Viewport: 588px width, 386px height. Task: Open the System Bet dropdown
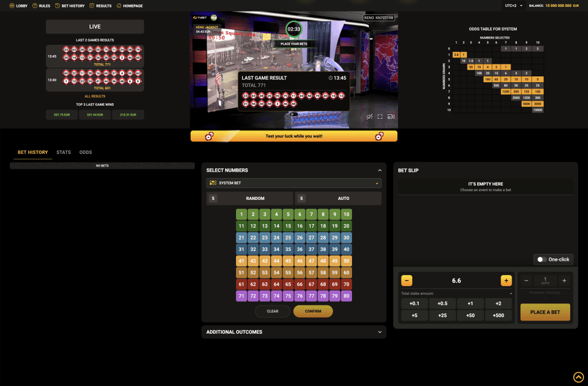click(293, 183)
